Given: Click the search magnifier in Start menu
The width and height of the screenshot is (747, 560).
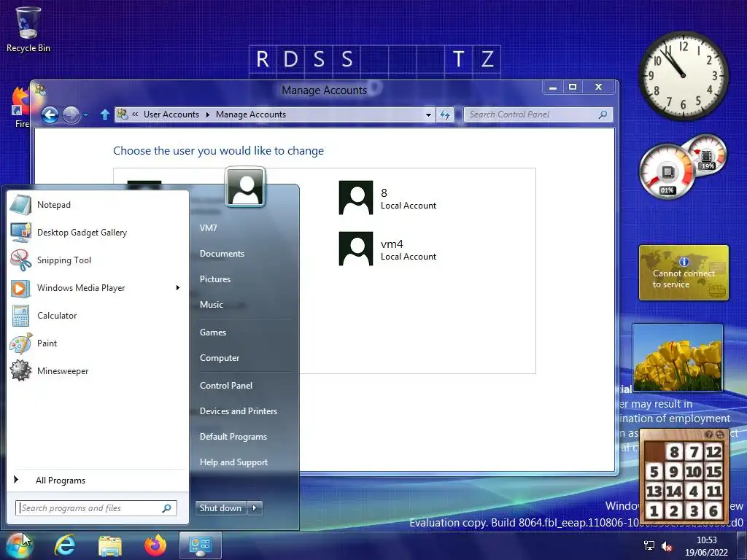Looking at the screenshot, I should (167, 508).
